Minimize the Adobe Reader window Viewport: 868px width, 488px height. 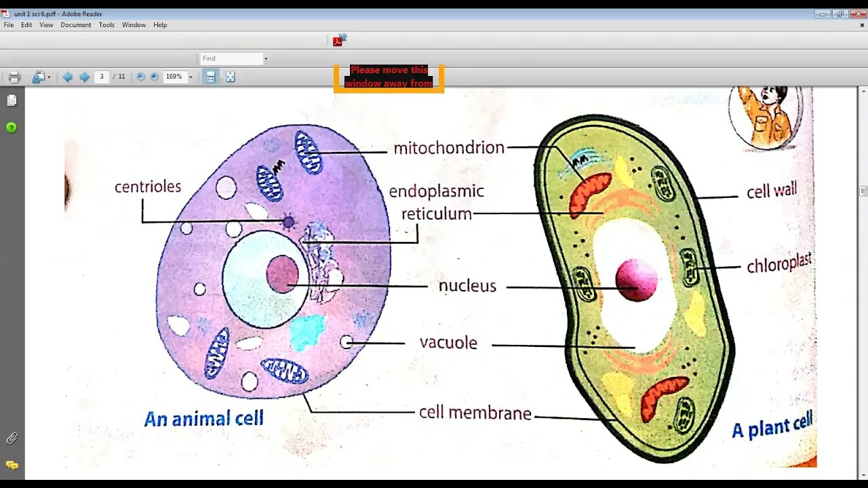[x=823, y=14]
